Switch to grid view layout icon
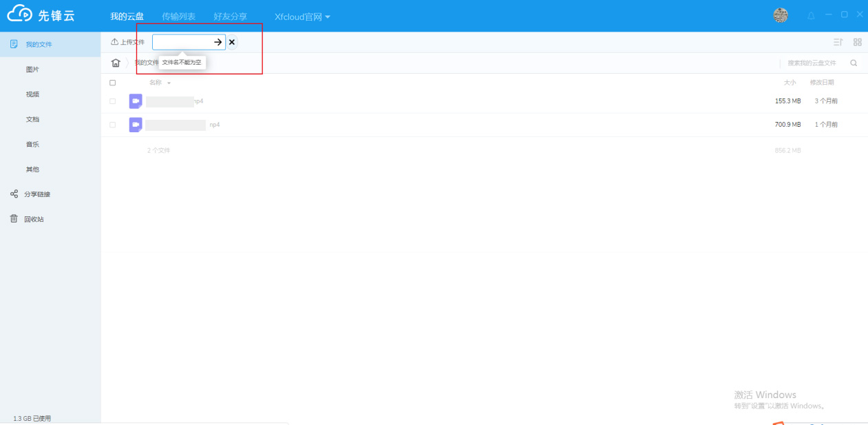The width and height of the screenshot is (868, 425). point(857,42)
